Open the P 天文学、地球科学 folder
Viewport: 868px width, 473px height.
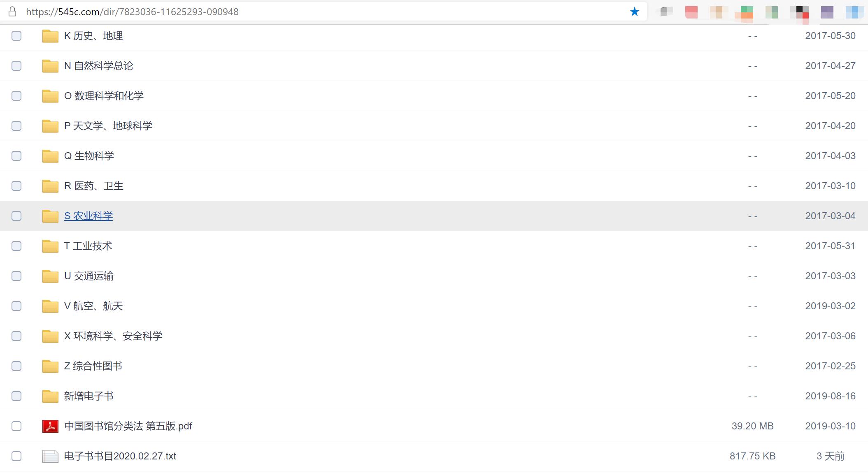[x=108, y=126]
